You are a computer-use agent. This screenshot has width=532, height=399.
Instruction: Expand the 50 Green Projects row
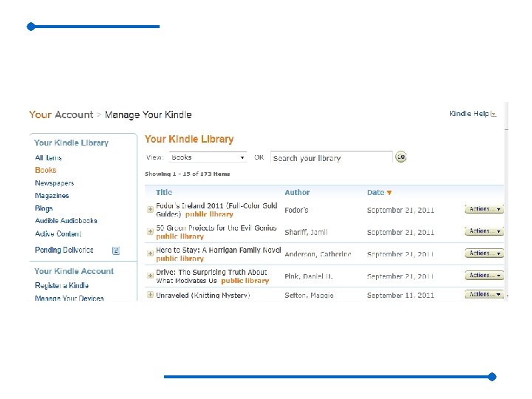pyautogui.click(x=150, y=231)
